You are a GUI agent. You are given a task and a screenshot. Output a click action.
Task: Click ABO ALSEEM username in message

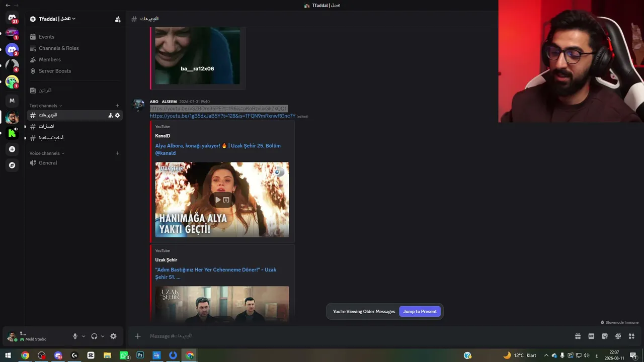click(x=163, y=102)
